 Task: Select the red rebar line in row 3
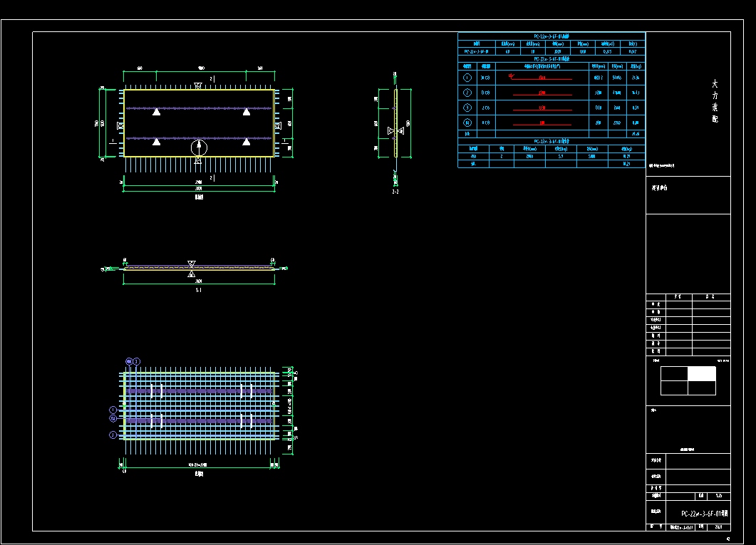tap(542, 110)
